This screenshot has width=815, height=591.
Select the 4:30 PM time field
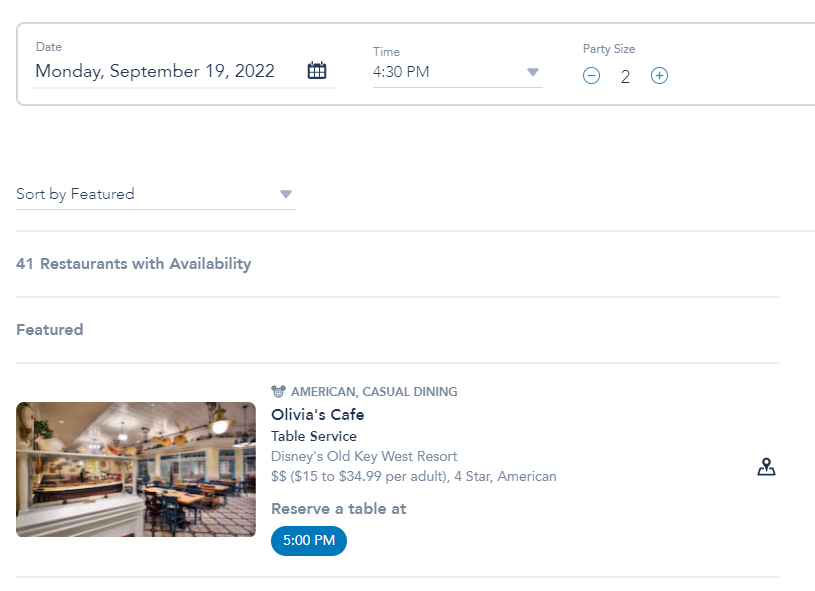(x=457, y=72)
